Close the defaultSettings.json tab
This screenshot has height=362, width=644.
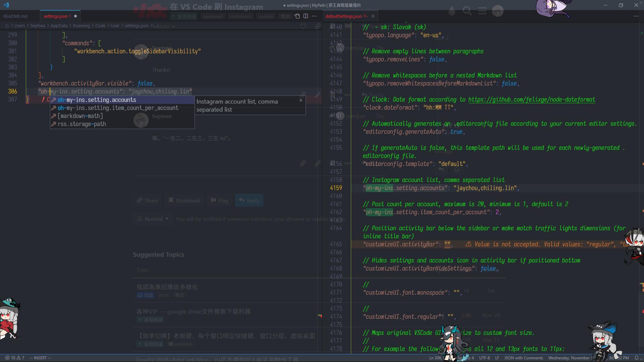(x=373, y=16)
